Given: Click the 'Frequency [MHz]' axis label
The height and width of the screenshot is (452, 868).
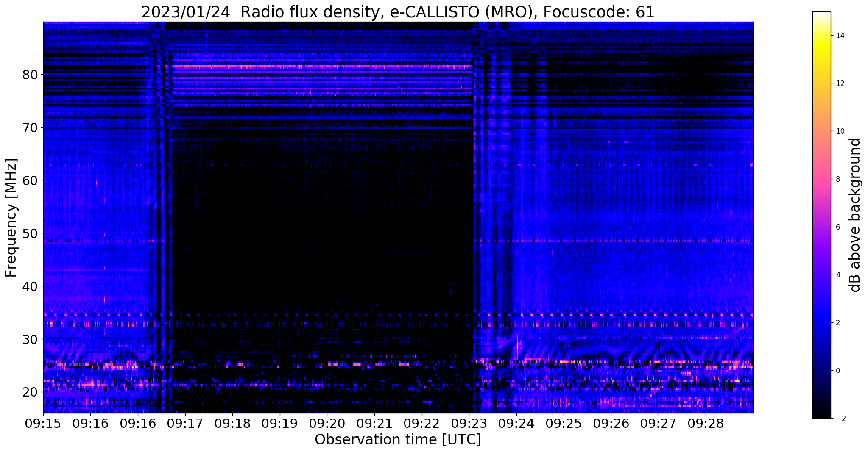Looking at the screenshot, I should [x=11, y=218].
